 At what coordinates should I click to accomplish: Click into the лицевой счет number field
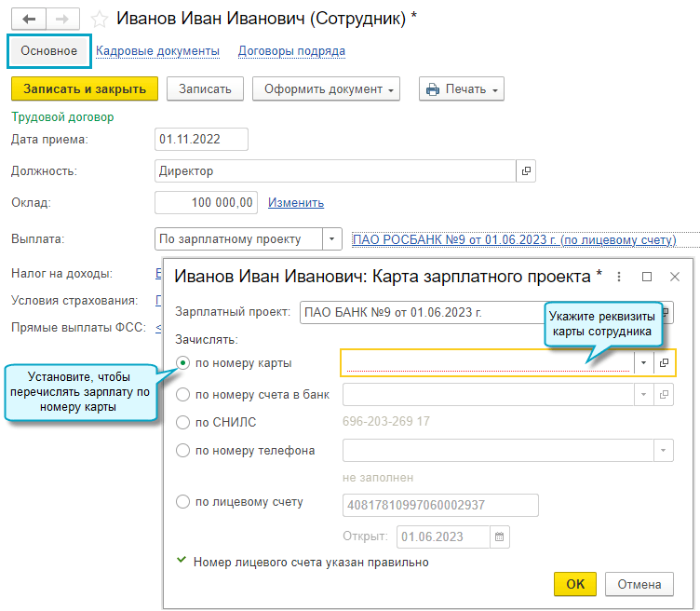440,505
